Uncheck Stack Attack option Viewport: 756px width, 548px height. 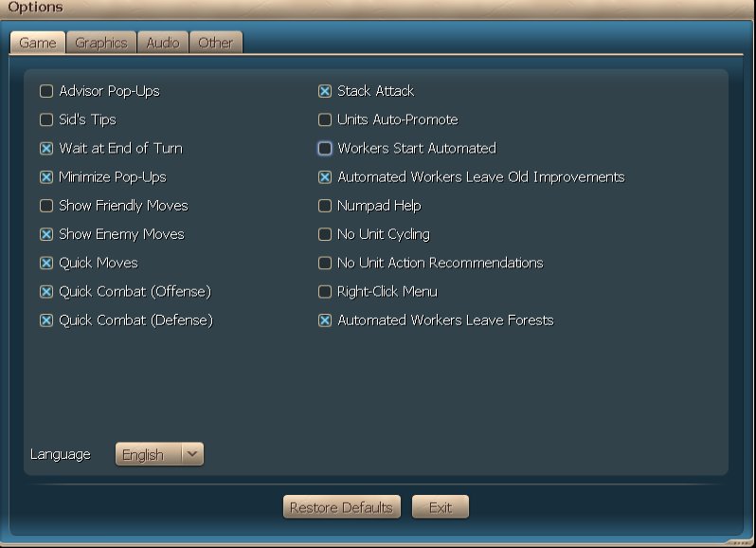click(x=325, y=92)
